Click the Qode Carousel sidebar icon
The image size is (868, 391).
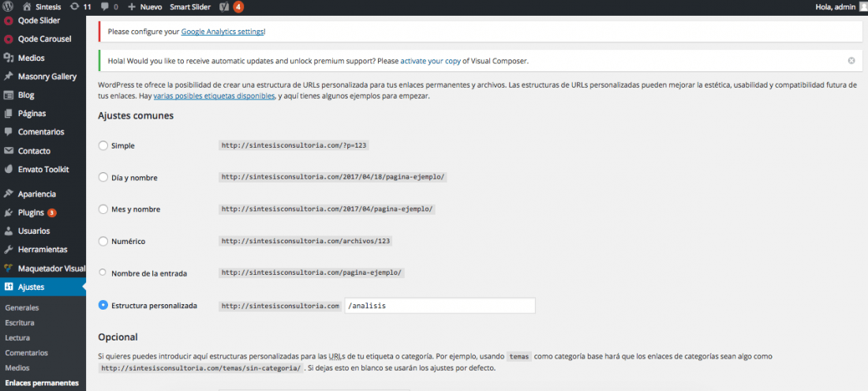pos(9,39)
